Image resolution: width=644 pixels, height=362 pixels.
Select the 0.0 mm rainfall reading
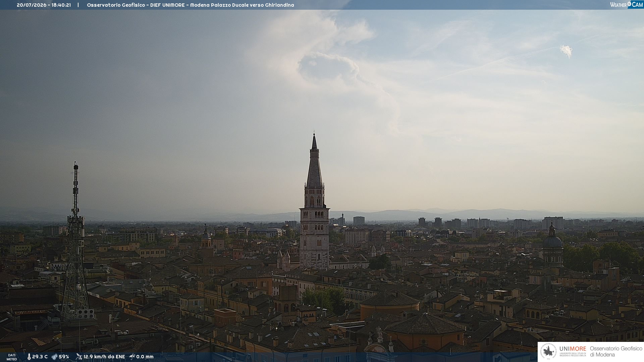145,357
